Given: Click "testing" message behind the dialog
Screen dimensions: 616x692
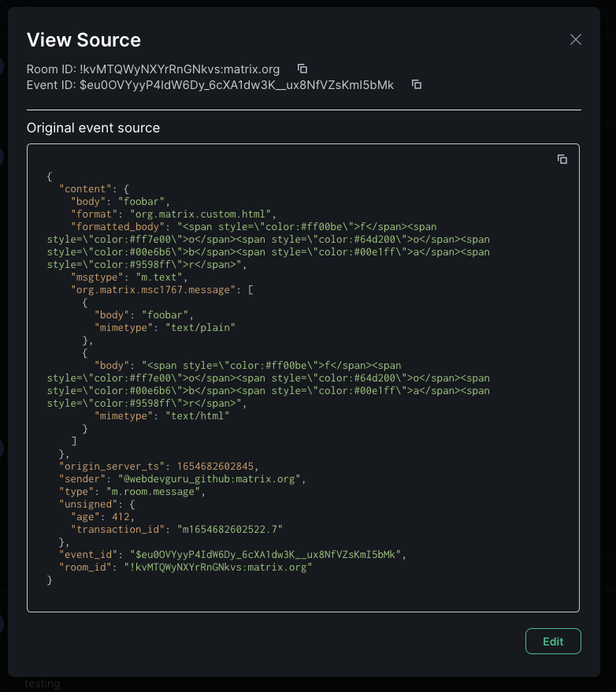Looking at the screenshot, I should pos(42,683).
